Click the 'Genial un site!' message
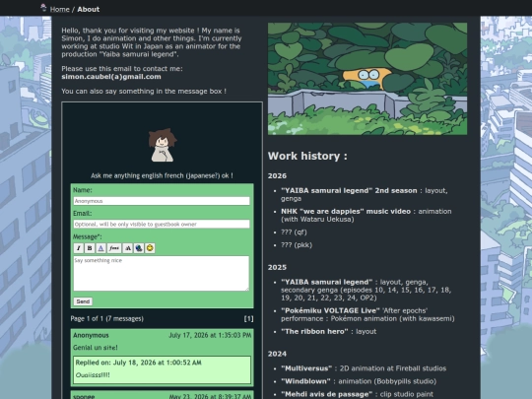This screenshot has height=399, width=532. [x=96, y=348]
